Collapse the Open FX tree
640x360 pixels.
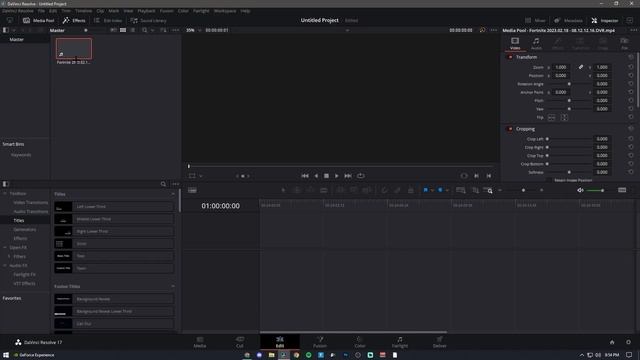(x=5, y=247)
